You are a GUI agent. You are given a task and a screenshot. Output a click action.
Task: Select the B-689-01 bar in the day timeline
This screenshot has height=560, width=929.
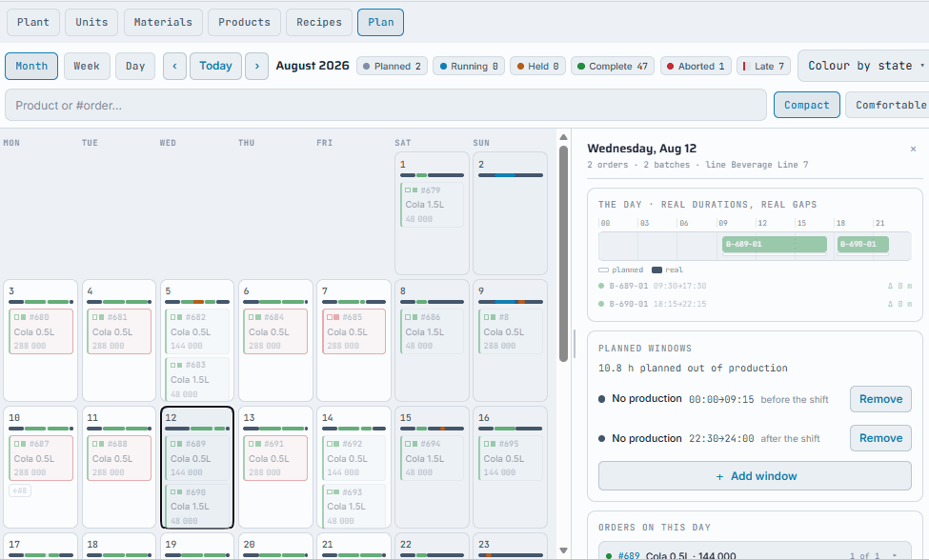point(775,244)
